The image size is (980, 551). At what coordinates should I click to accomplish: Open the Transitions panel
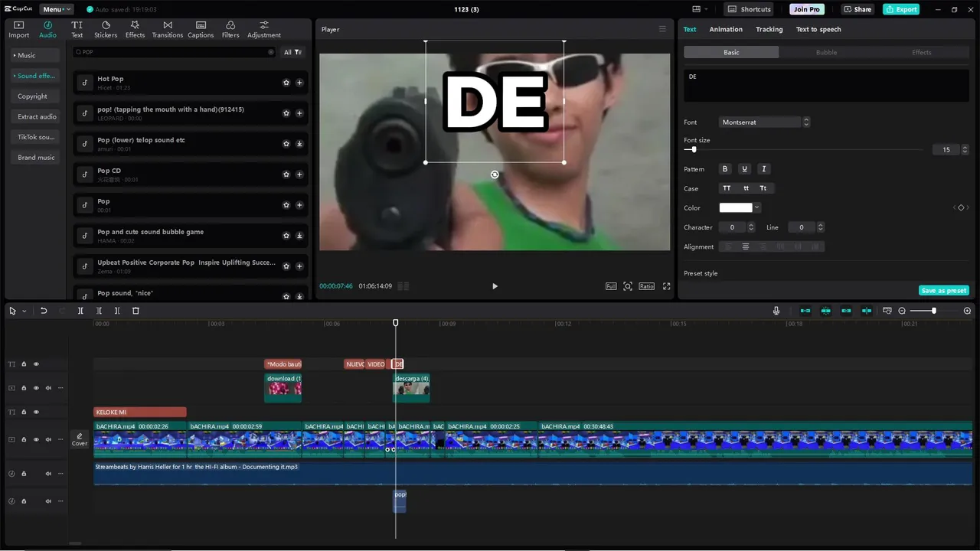(x=167, y=29)
